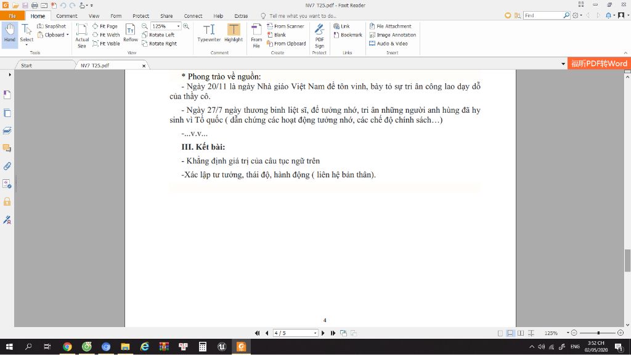Open the Share ribbon tab

166,15
